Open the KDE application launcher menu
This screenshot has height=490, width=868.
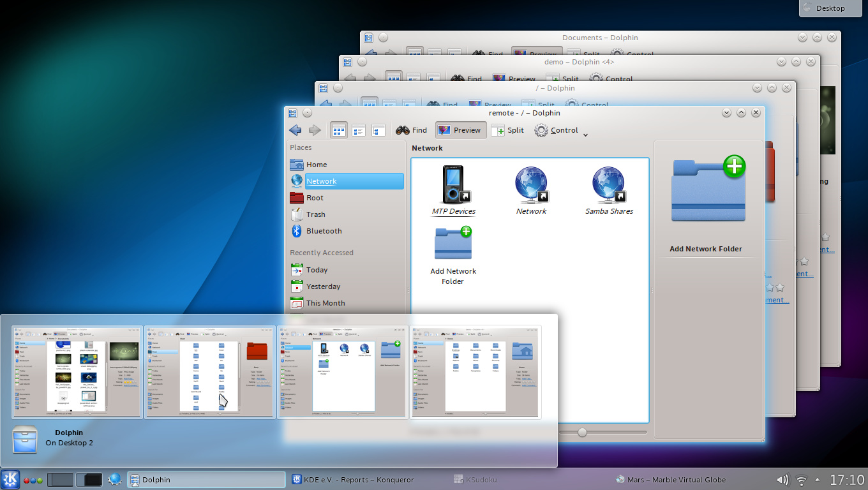pos(10,479)
